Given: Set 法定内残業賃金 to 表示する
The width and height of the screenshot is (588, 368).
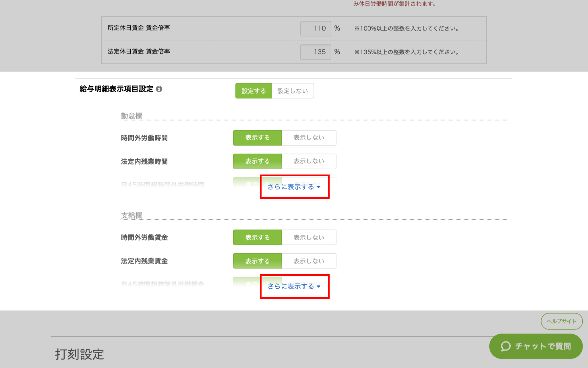Looking at the screenshot, I should (257, 261).
